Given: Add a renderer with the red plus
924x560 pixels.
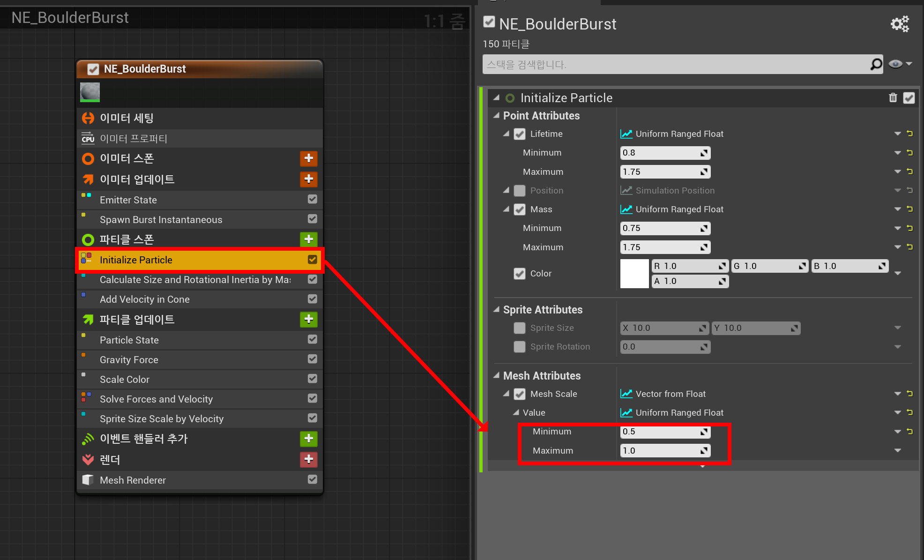Looking at the screenshot, I should (x=308, y=459).
